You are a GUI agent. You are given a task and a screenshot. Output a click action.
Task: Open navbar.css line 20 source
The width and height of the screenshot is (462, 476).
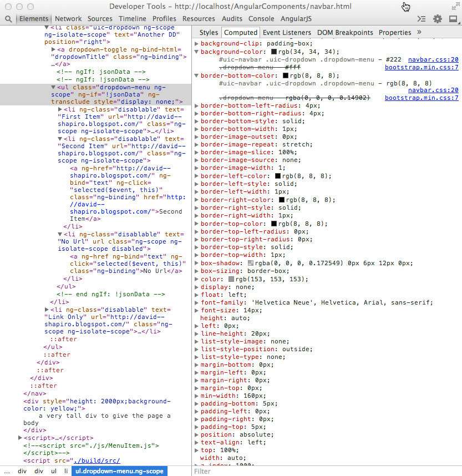pos(432,59)
